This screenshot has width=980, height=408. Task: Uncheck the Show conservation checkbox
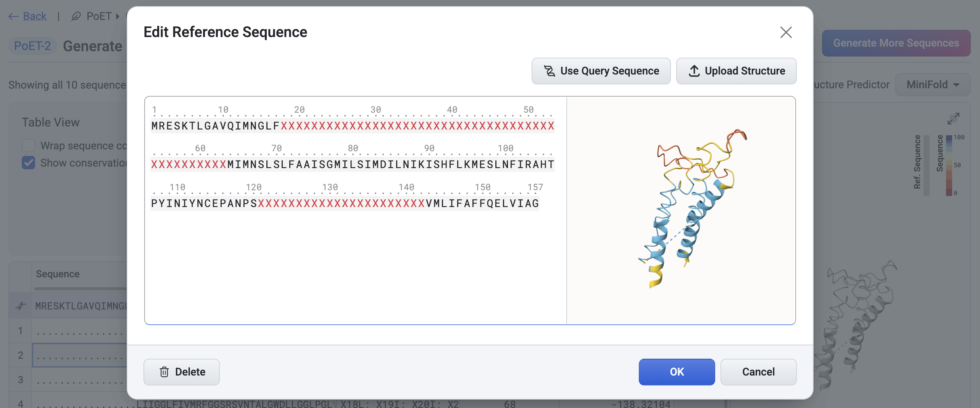pyautogui.click(x=29, y=163)
